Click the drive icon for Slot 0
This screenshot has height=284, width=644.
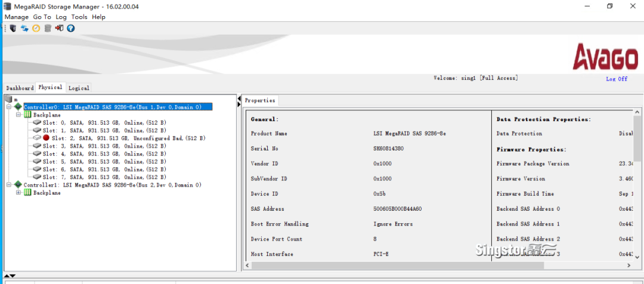pyautogui.click(x=37, y=122)
